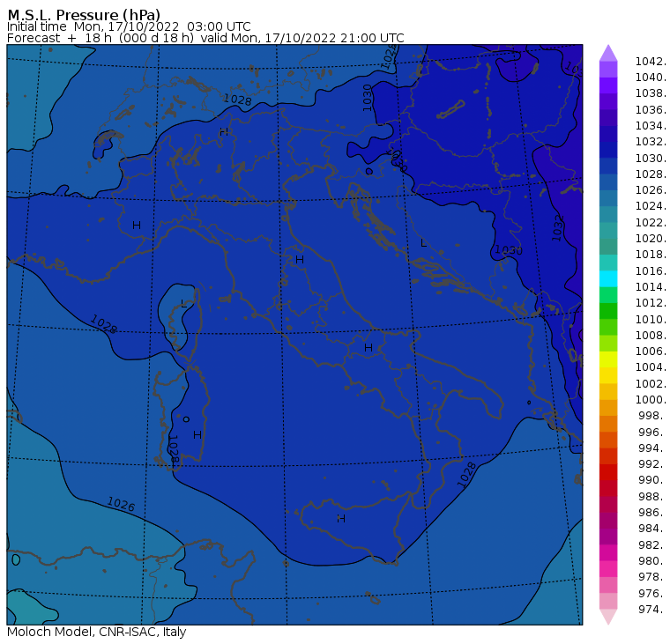This screenshot has width=670, height=644.
Task: Click the "1004." legend label
Action: (x=651, y=367)
